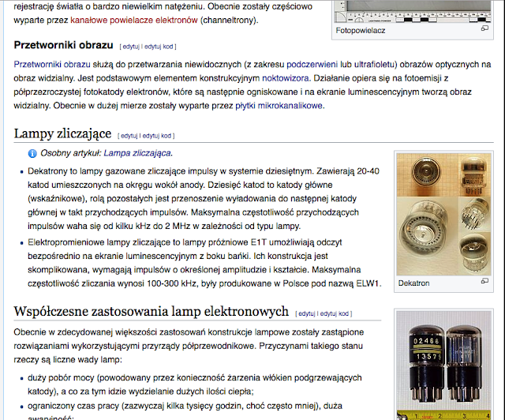Follow the podczerwieni link
This screenshot has height=420, width=505.
click(x=312, y=65)
